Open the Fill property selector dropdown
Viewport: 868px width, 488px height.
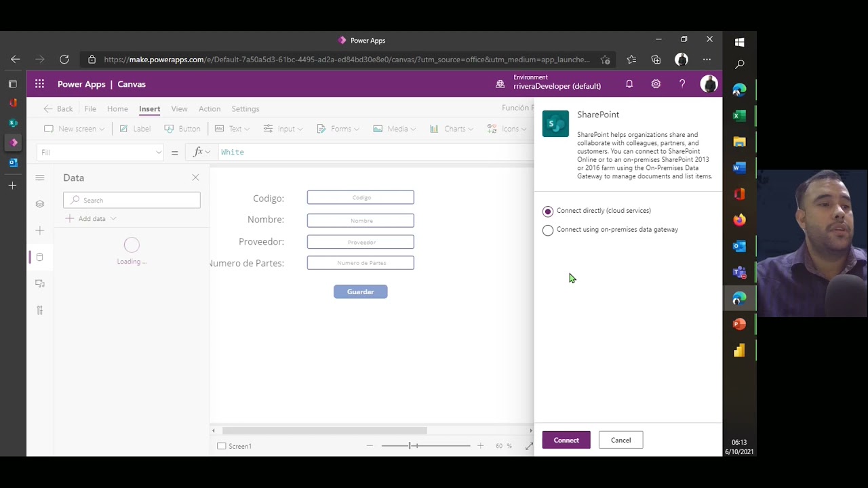click(x=100, y=152)
